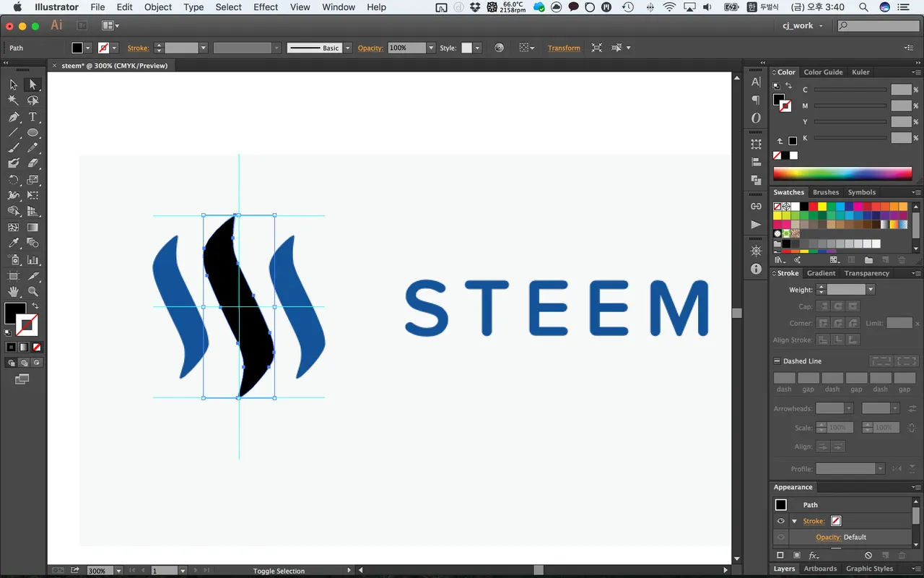The image size is (924, 578).
Task: Toggle visibility eye of Stroke row
Action: [x=780, y=521]
